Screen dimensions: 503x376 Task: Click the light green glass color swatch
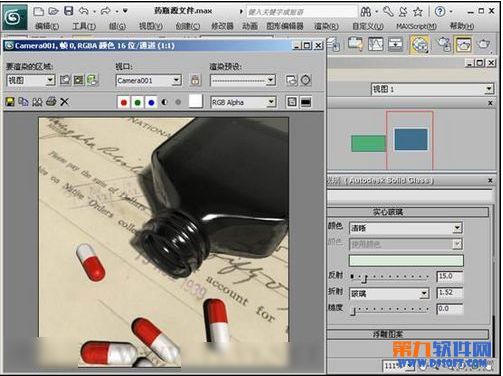406,260
